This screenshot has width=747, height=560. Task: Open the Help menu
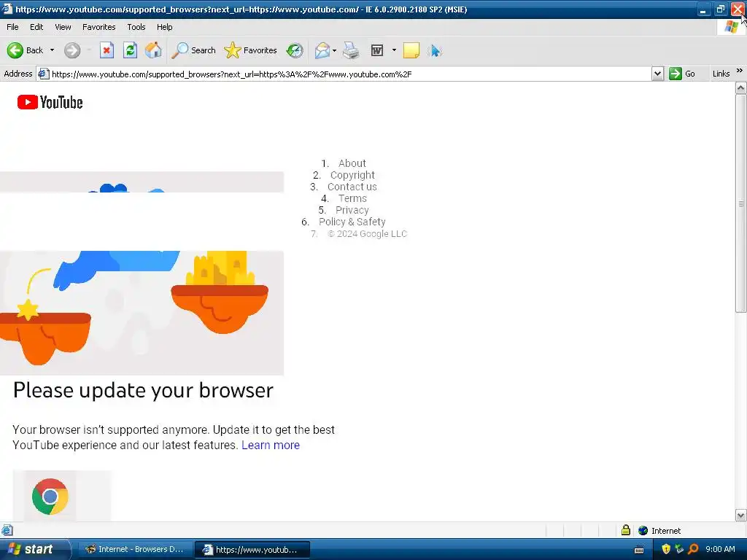point(164,27)
